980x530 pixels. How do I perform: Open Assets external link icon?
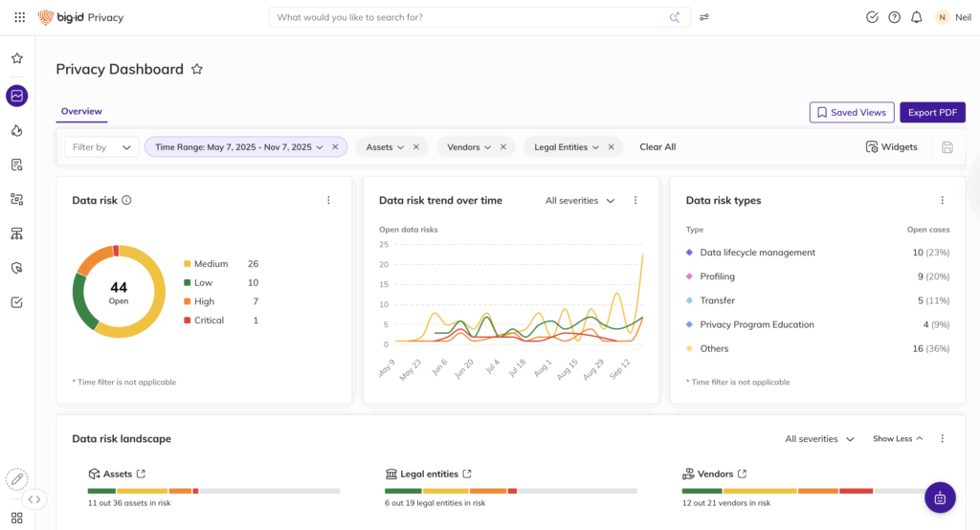[x=142, y=474]
